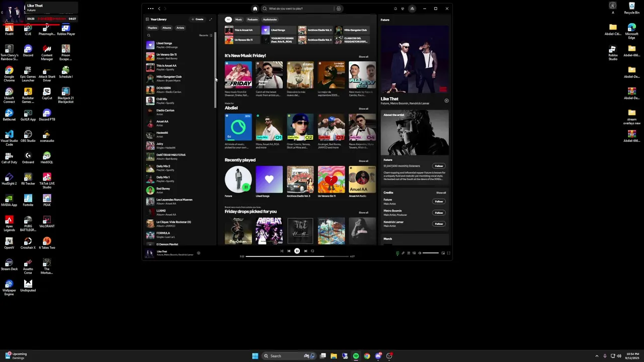644x362 pixels.
Task: Adjust the volume slider
Action: 431,253
